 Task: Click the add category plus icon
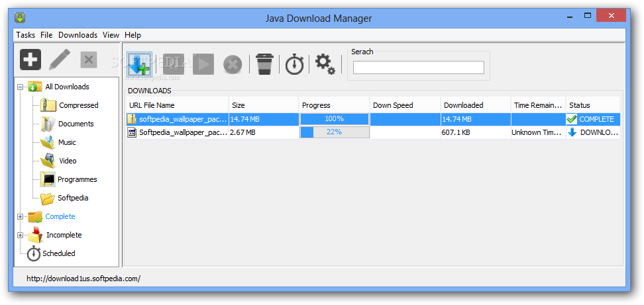coord(30,60)
